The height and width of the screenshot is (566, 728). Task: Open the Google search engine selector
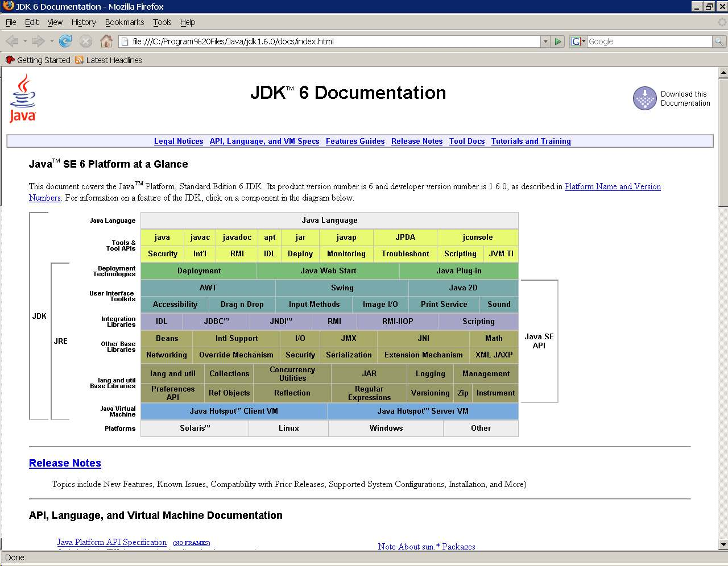[578, 41]
